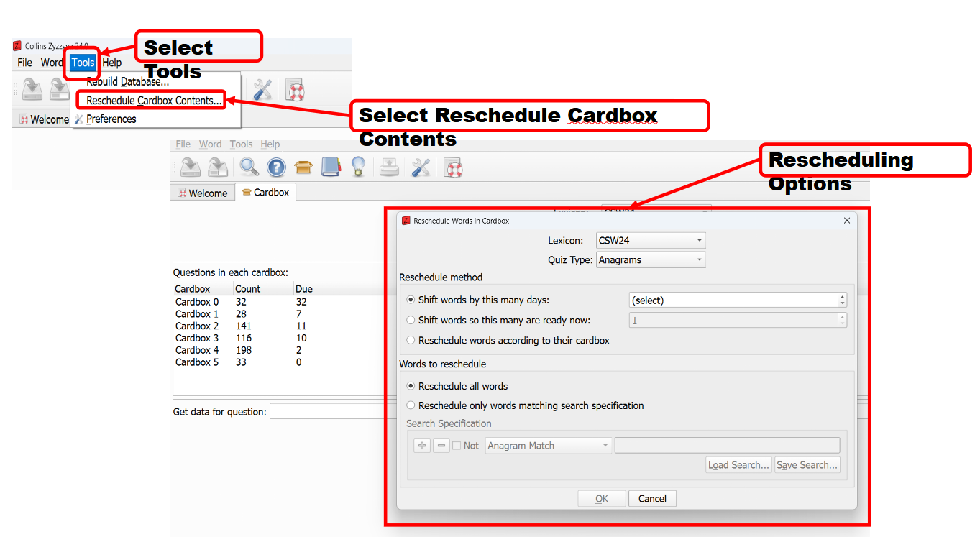Viewport: 980px width, 542px height.
Task: Click the '(select)' days spin box field
Action: (x=732, y=300)
